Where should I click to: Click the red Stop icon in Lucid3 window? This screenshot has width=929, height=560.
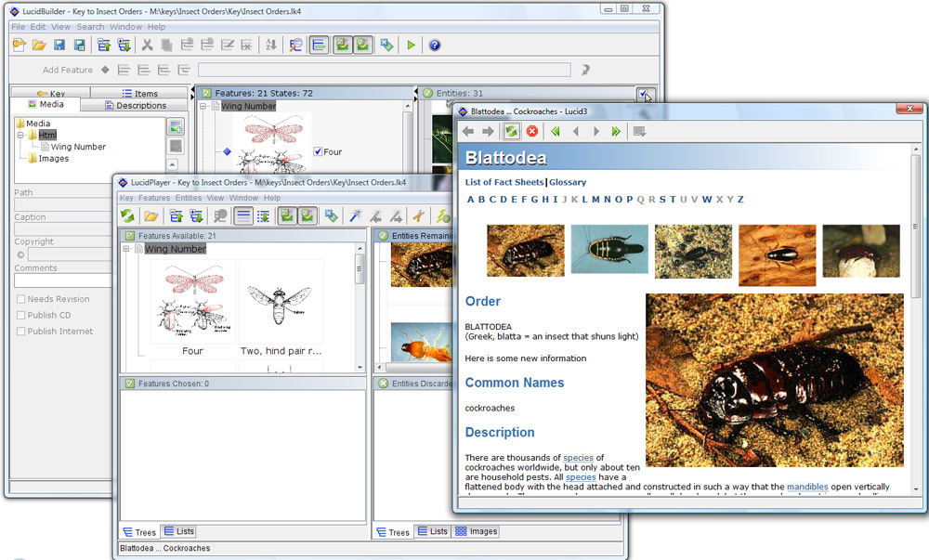532,132
